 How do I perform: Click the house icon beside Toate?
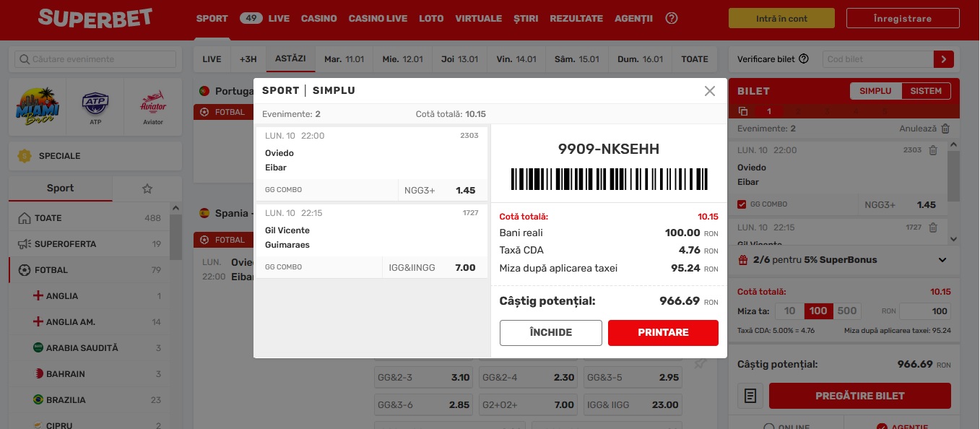pyautogui.click(x=24, y=218)
